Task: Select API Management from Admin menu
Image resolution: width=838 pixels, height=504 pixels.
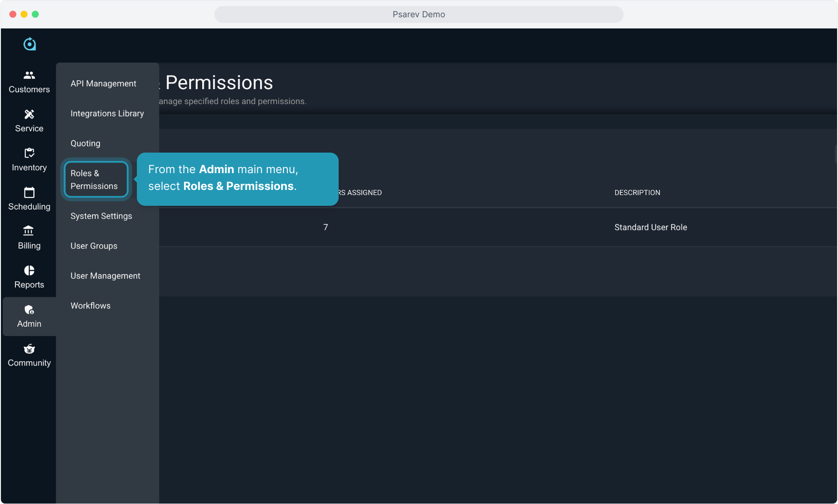Action: coord(103,84)
